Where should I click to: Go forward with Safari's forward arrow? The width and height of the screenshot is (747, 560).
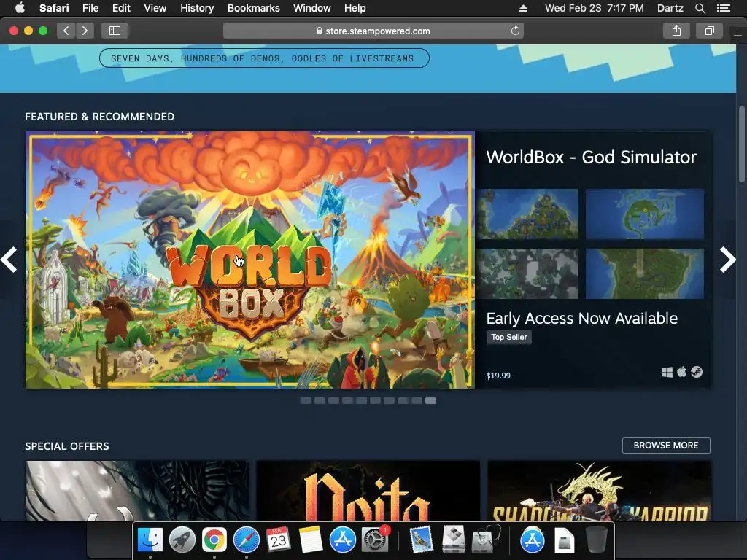(x=85, y=31)
